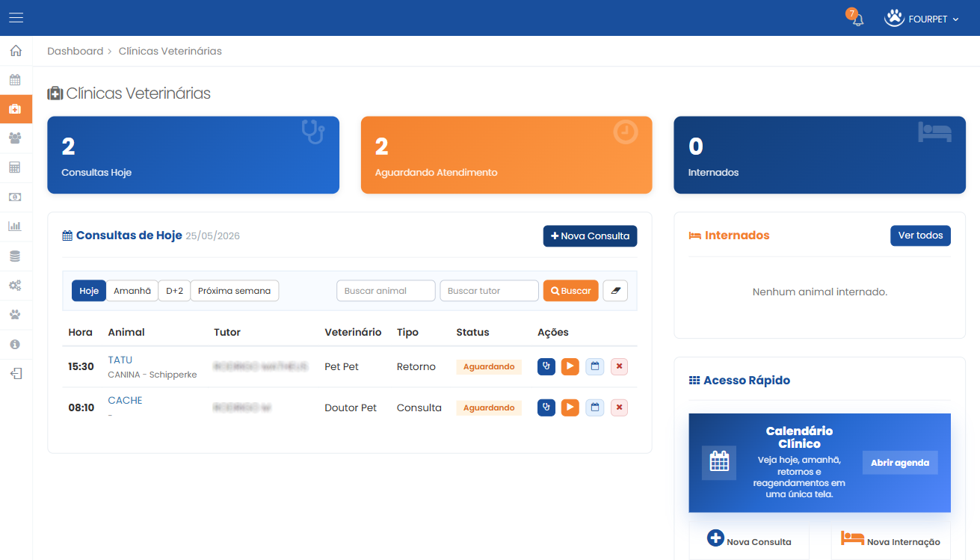Switch to the Próxima semana filter tab
The height and width of the screenshot is (560, 980).
point(235,291)
